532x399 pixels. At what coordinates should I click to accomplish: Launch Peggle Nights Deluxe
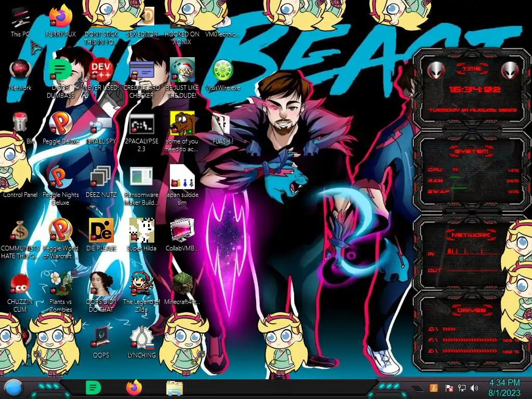point(60,186)
